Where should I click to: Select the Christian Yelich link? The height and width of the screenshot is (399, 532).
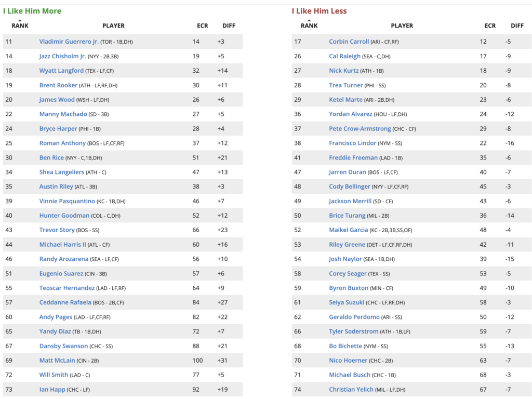click(x=351, y=390)
